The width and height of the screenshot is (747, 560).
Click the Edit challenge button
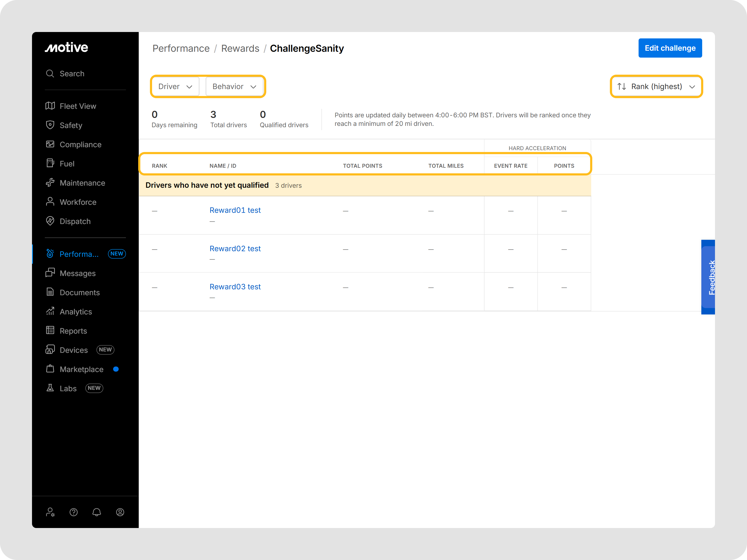(x=670, y=48)
